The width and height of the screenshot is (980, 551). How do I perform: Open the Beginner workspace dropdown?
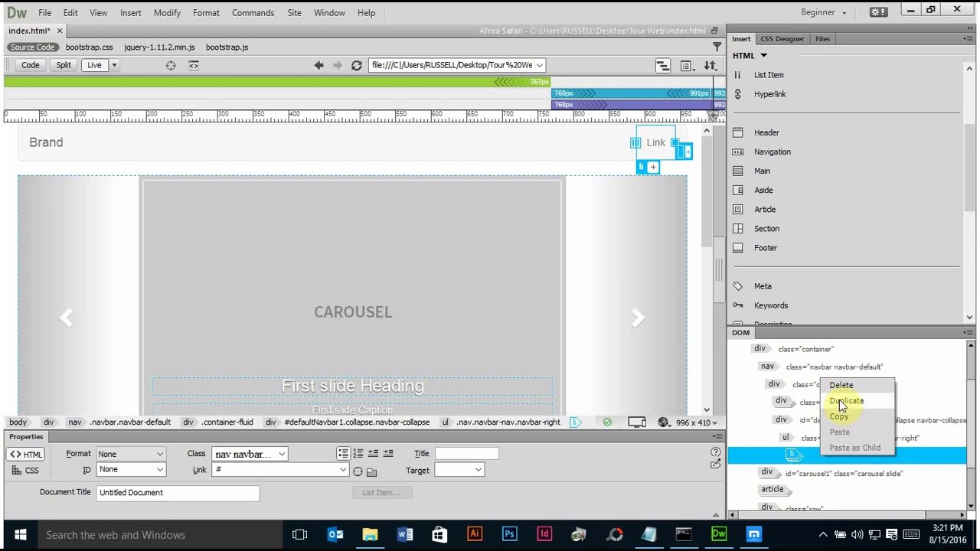click(x=824, y=12)
